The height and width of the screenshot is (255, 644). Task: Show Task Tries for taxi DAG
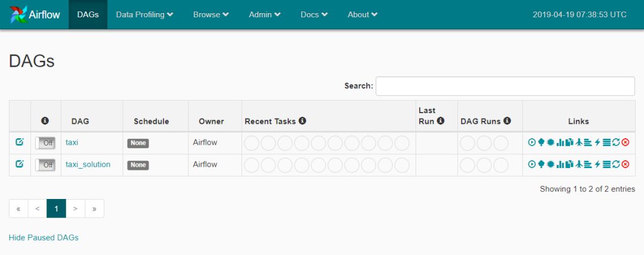(569, 142)
